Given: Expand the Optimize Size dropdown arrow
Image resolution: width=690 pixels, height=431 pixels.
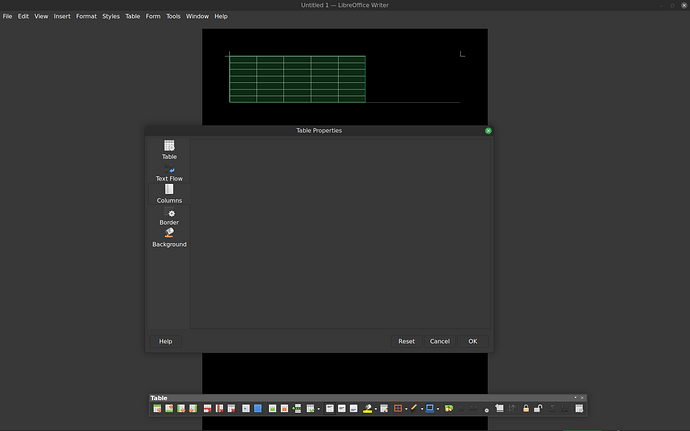Looking at the screenshot, I should (319, 409).
